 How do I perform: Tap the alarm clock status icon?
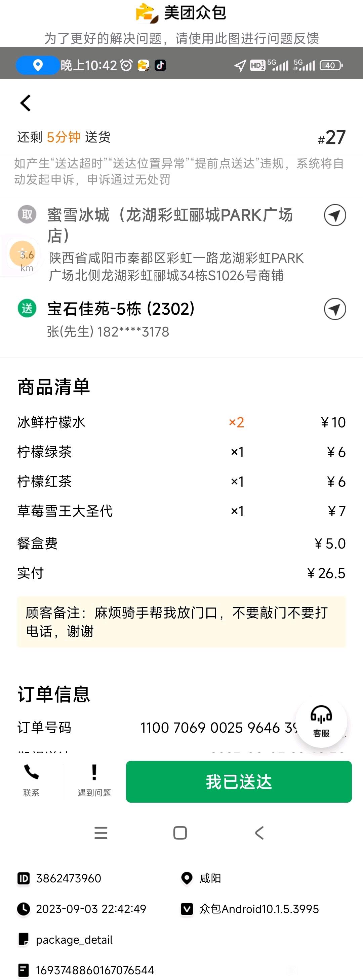(126, 65)
